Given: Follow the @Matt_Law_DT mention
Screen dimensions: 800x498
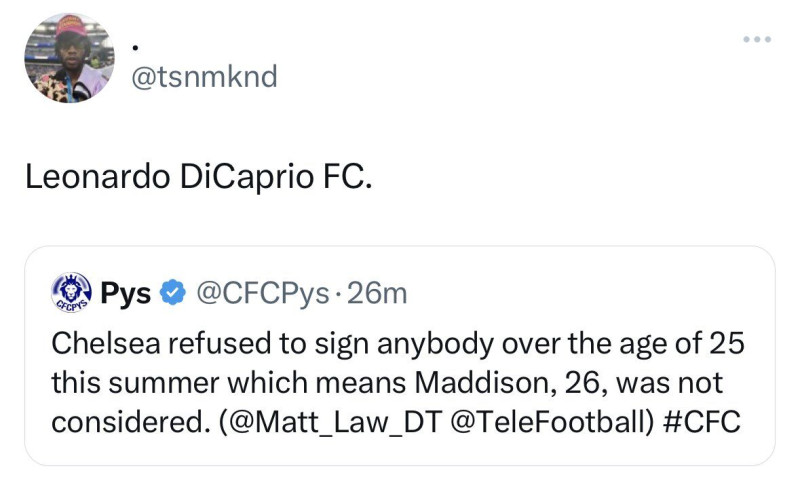Looking at the screenshot, I should [x=331, y=422].
